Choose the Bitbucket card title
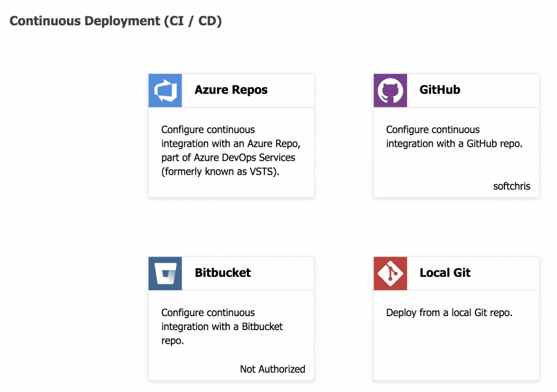The image size is (557, 392). [223, 273]
